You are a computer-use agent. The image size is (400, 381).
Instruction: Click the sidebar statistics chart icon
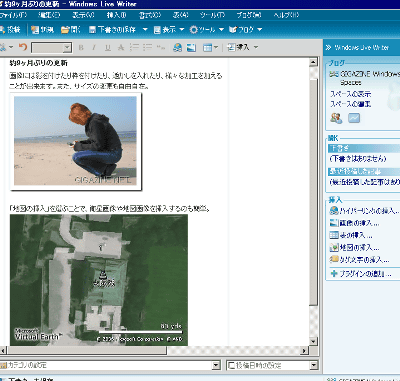point(354,118)
